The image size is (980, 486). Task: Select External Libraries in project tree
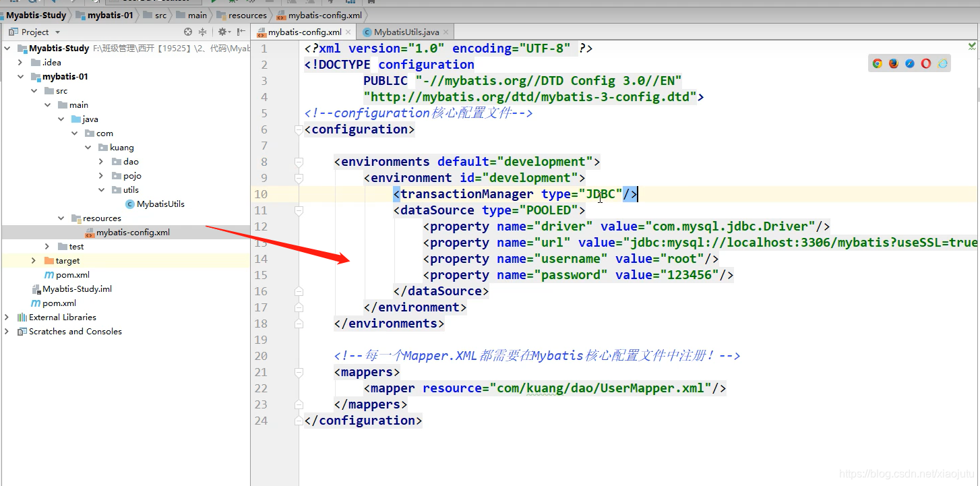57,317
